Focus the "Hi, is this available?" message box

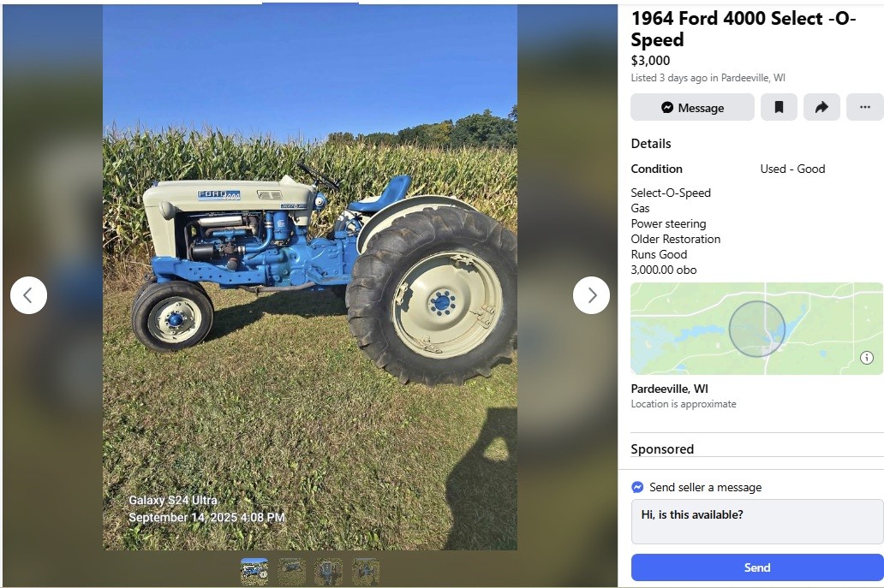click(x=757, y=521)
